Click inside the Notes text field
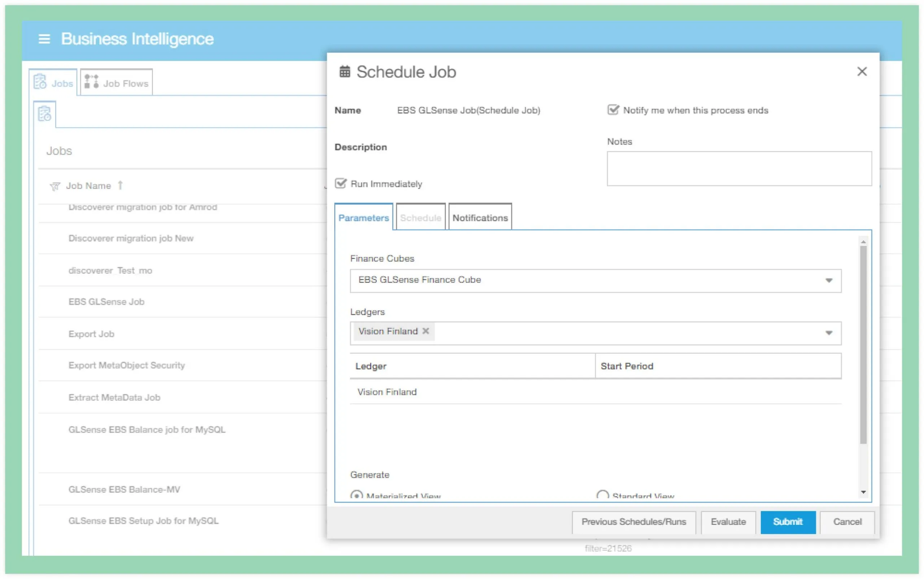 coord(739,169)
